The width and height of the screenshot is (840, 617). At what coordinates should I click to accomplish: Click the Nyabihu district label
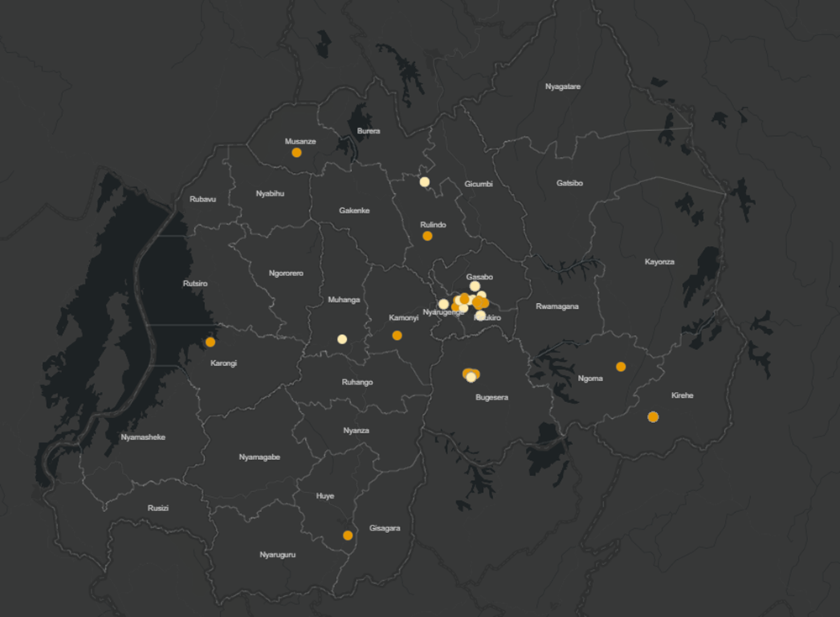[270, 193]
